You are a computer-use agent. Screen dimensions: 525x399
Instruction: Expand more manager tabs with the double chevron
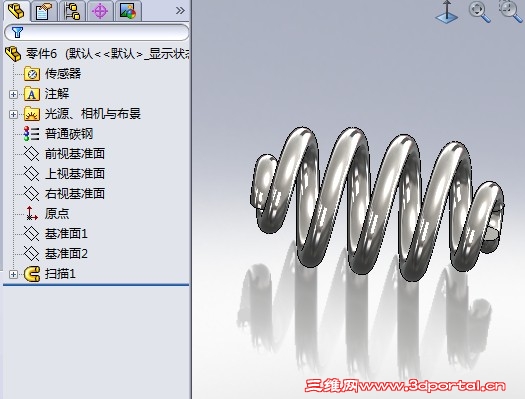(x=180, y=11)
